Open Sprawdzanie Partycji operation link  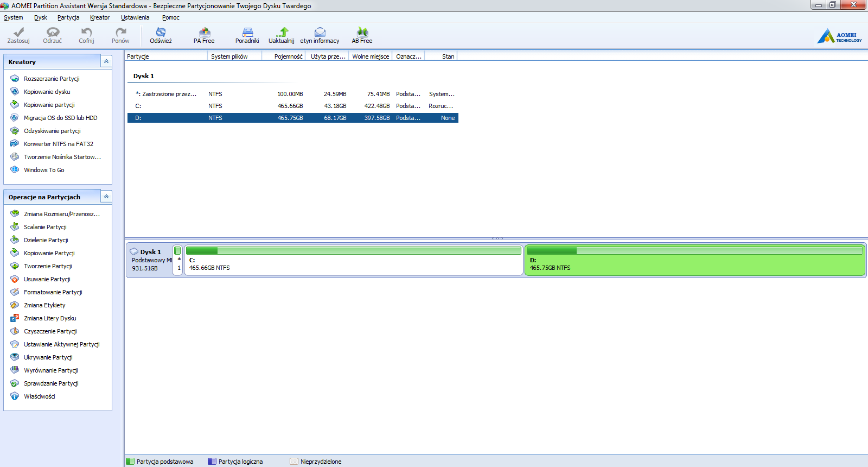tap(51, 383)
